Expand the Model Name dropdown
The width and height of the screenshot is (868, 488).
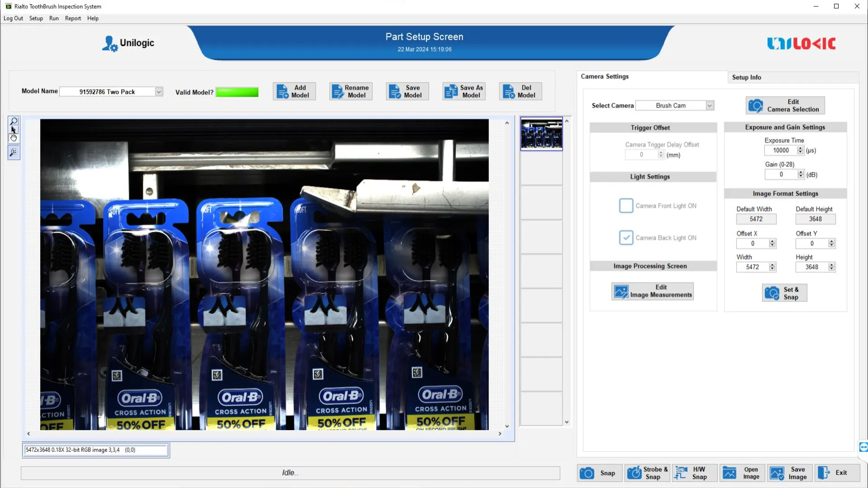point(159,92)
